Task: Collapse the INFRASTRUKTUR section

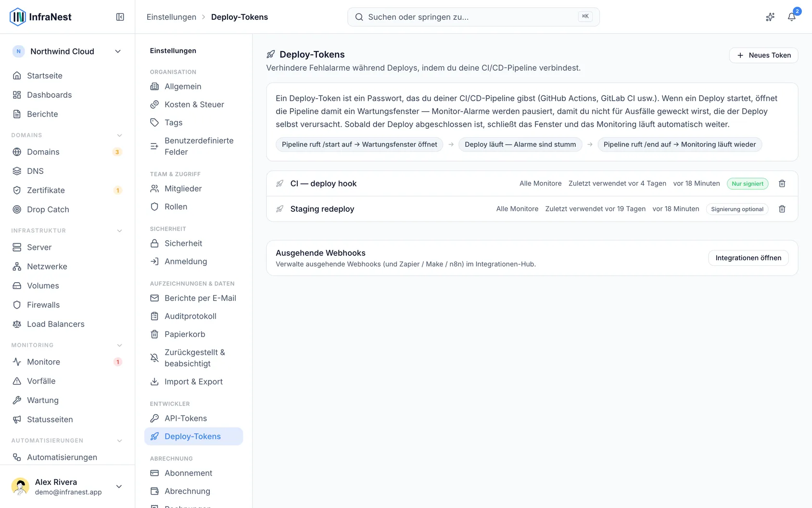Action: (120, 231)
